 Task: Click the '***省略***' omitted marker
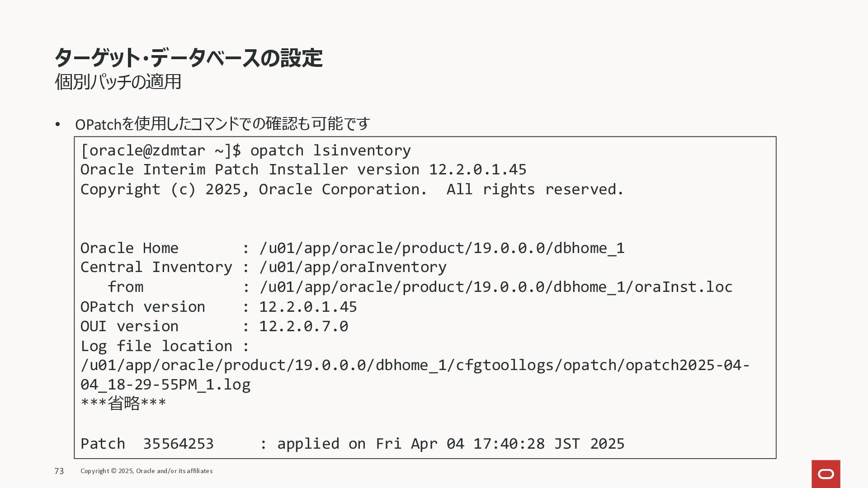123,403
